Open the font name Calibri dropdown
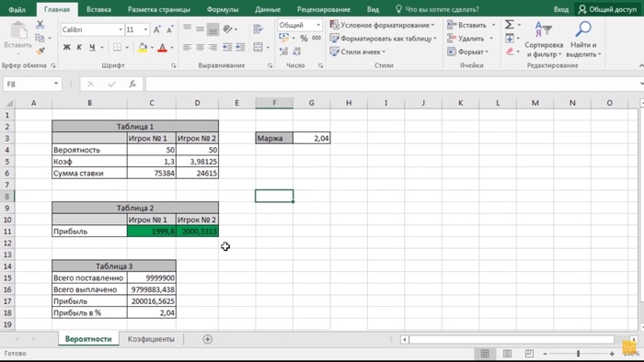 click(121, 29)
